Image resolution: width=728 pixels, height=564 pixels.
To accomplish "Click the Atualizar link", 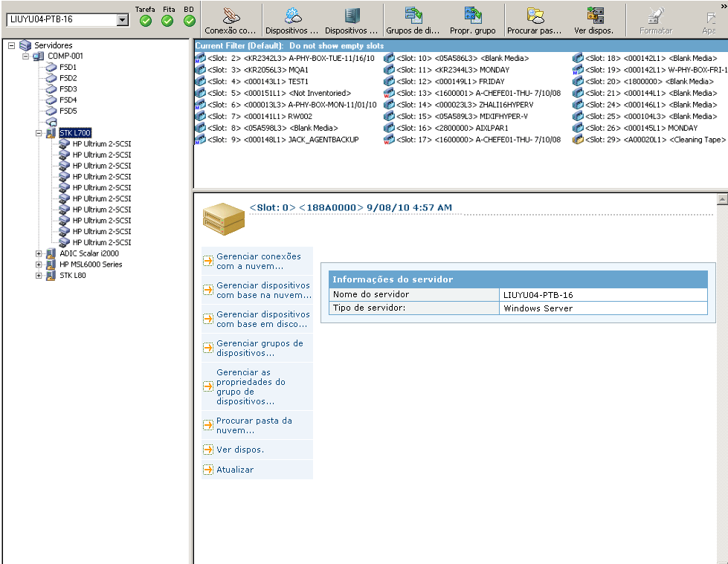I will pos(235,470).
